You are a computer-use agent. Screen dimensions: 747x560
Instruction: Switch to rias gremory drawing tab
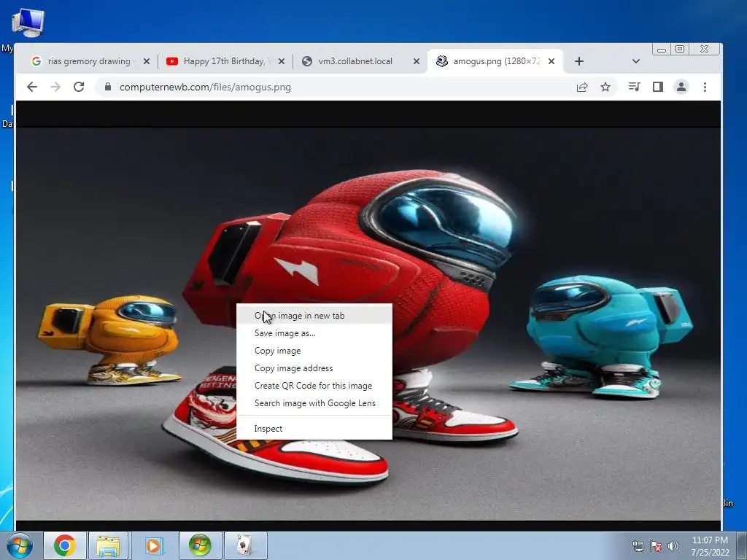[x=90, y=61]
